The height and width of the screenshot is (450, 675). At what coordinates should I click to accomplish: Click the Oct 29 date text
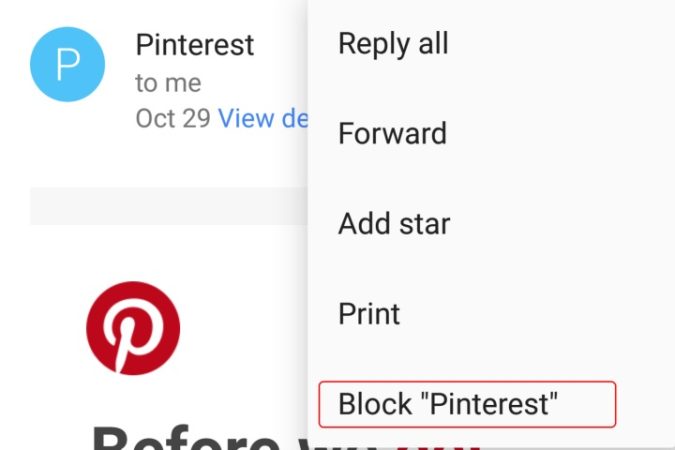point(173,118)
